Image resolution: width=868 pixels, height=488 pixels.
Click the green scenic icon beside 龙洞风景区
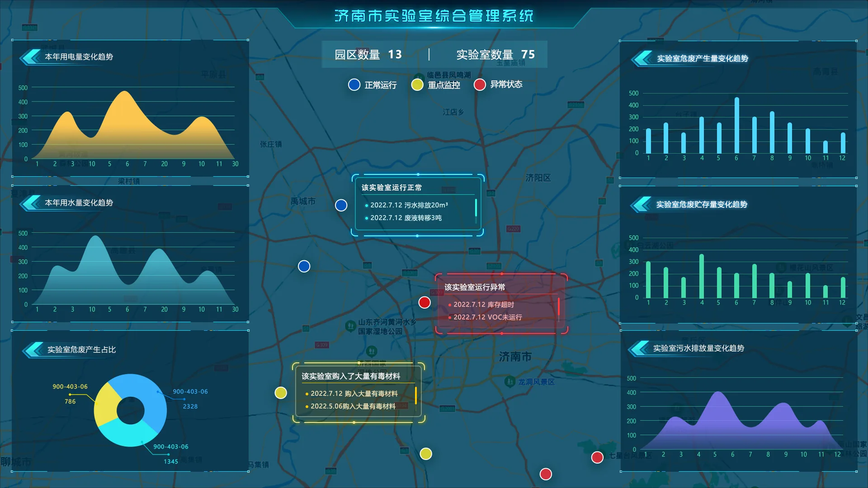point(510,382)
